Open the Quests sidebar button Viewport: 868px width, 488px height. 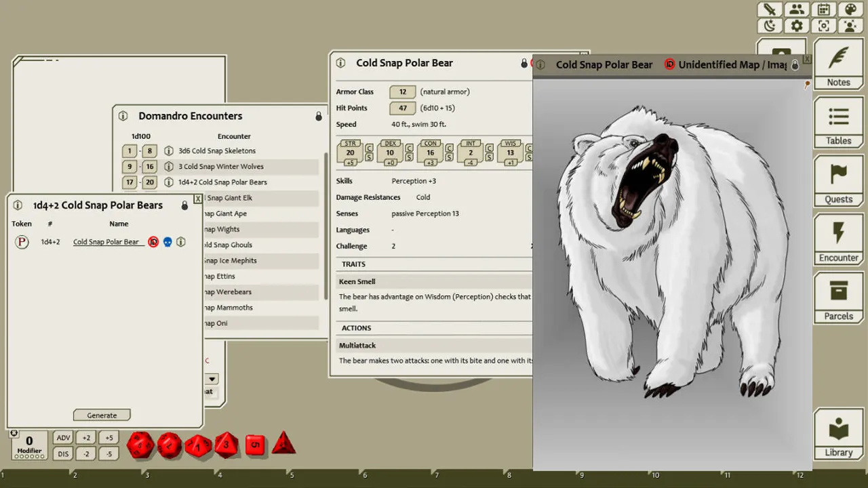838,180
